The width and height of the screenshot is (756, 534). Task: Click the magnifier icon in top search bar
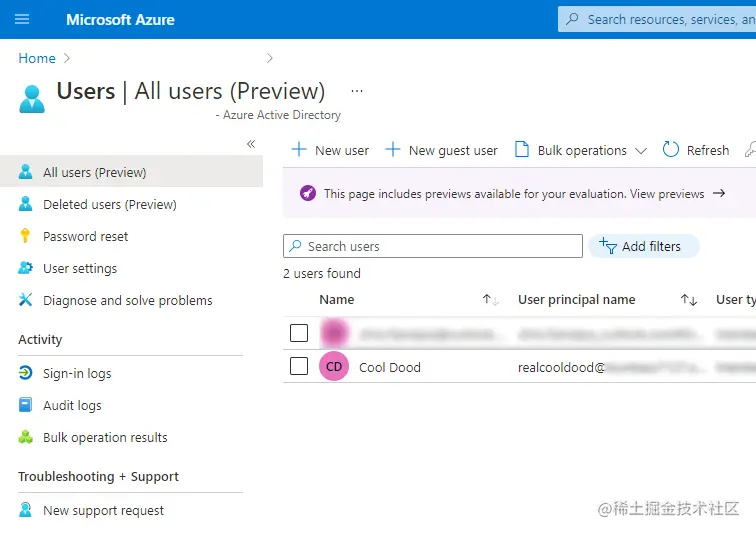pyautogui.click(x=572, y=19)
